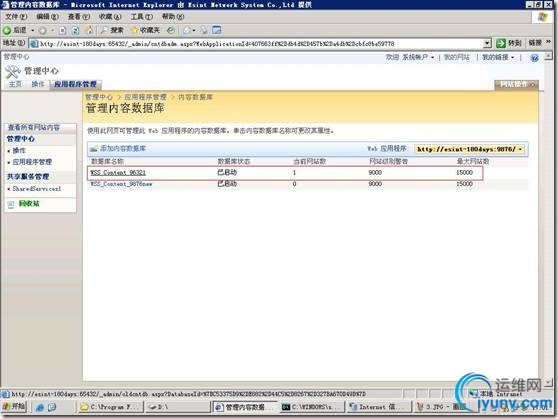Expand the Forward button history arrow
The height and width of the screenshot is (419, 558).
[52, 31]
